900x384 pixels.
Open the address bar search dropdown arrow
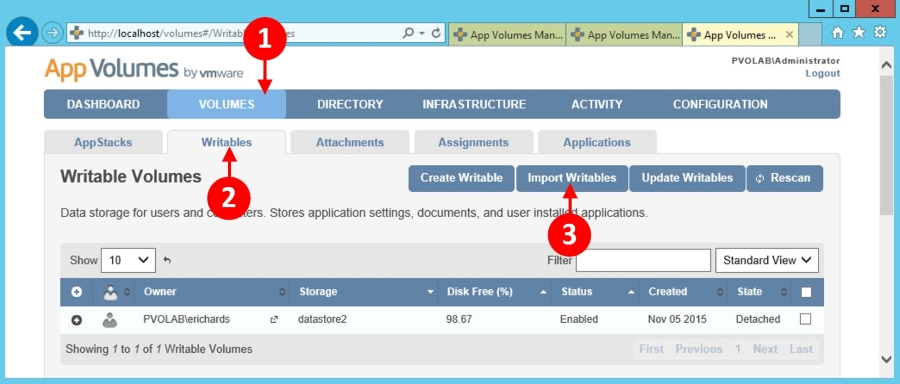422,33
